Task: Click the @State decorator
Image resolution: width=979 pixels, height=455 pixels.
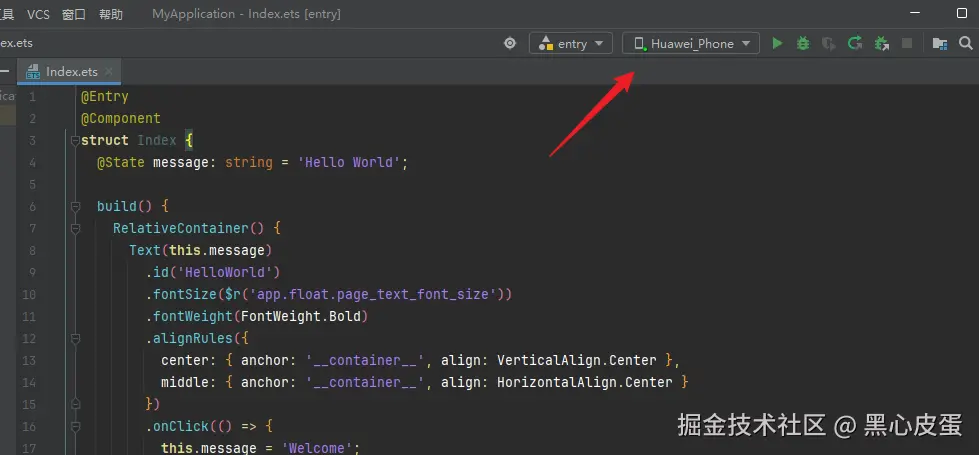Action: (121, 162)
